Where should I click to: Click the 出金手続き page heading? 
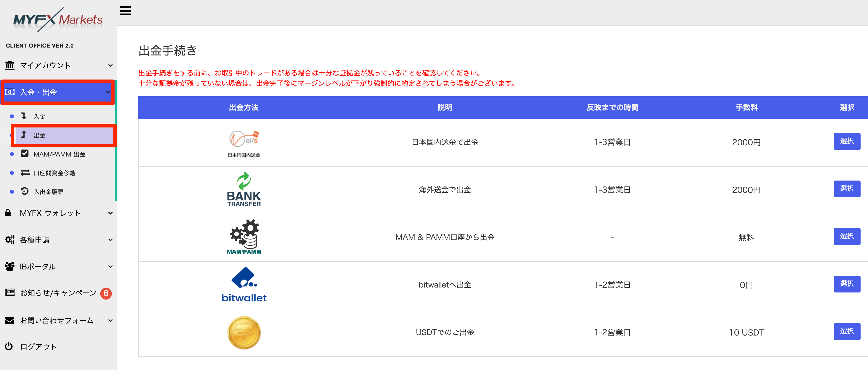pos(167,51)
